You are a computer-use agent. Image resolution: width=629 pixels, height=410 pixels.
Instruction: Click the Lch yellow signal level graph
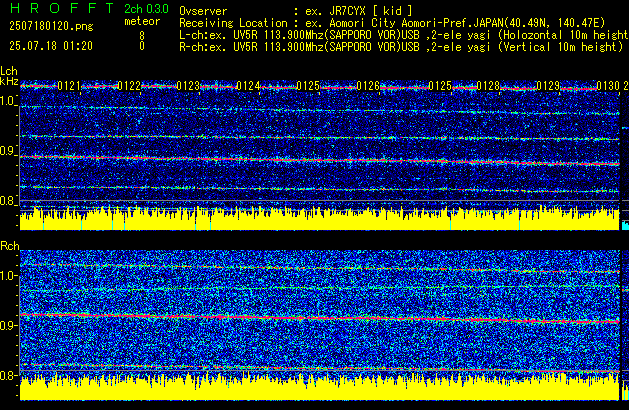point(320,218)
